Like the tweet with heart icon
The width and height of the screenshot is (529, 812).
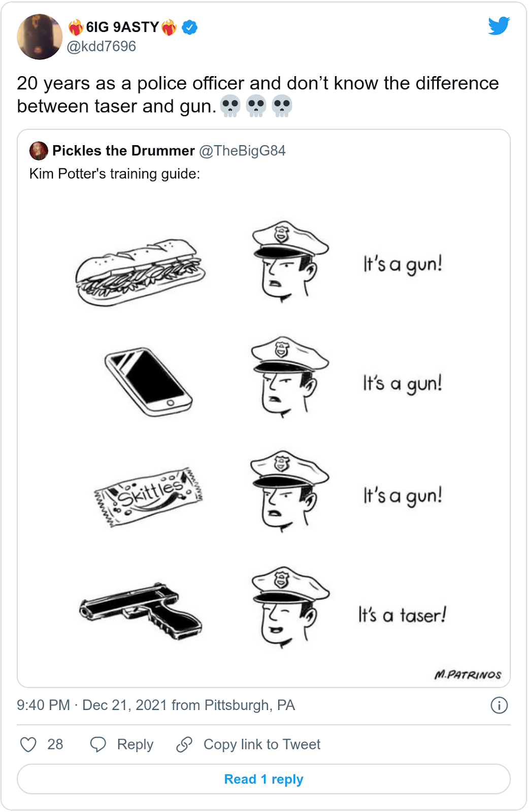point(28,745)
